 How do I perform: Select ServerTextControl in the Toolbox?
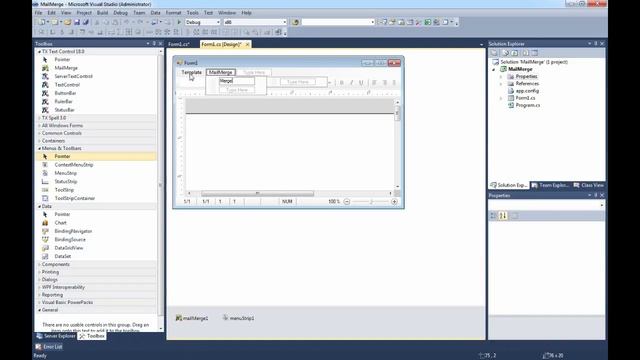point(73,76)
